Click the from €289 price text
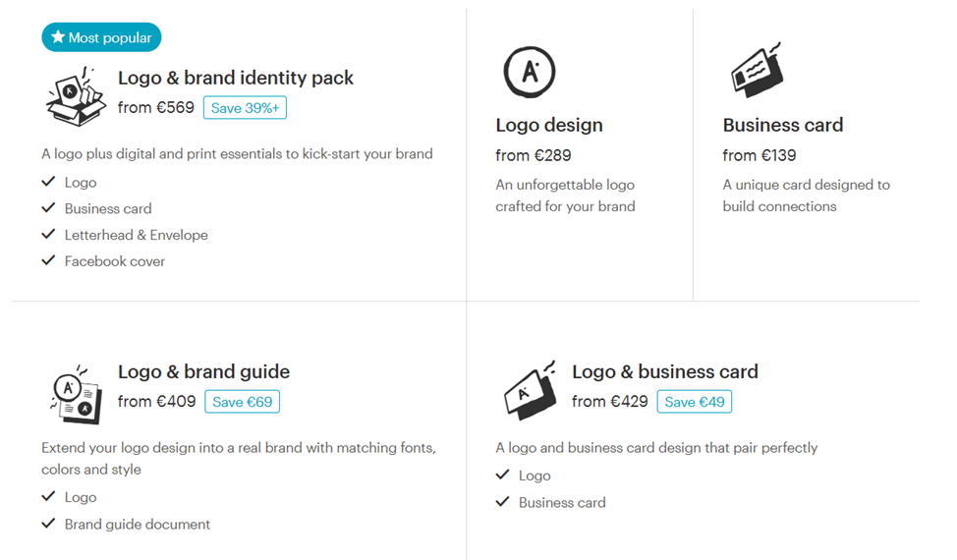Screen dimensions: 957x560 pyautogui.click(x=534, y=155)
